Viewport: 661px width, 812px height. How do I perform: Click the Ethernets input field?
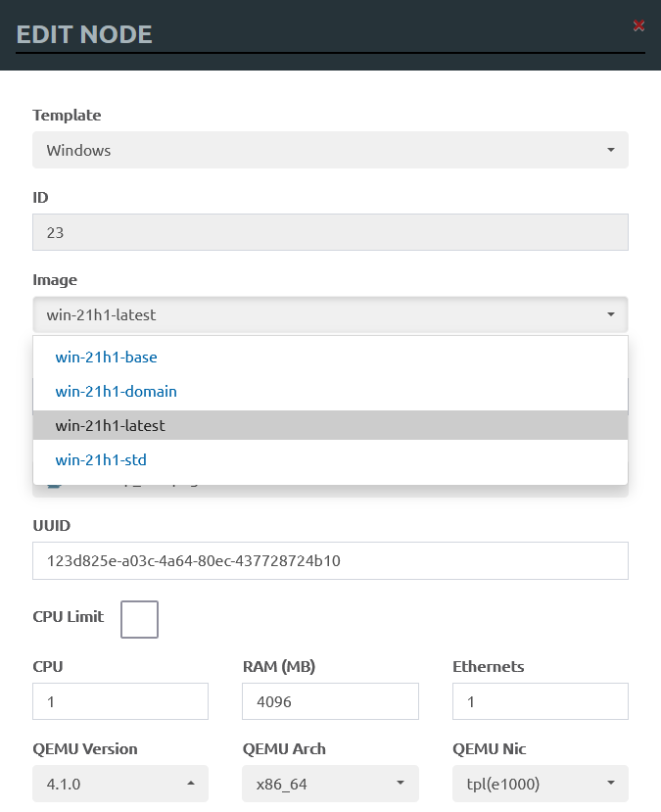[x=540, y=701]
